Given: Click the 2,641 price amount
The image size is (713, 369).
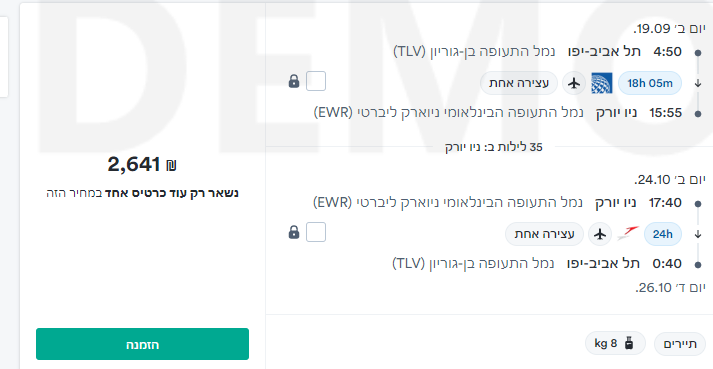Looking at the screenshot, I should [x=134, y=165].
